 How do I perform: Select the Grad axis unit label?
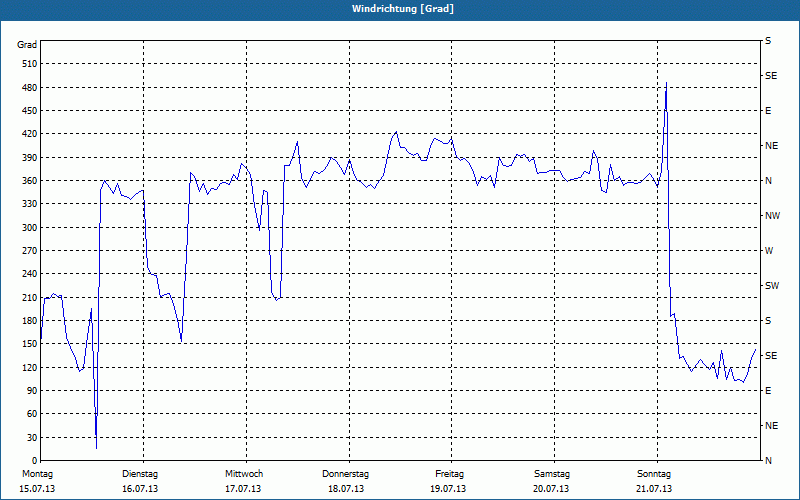[x=27, y=45]
